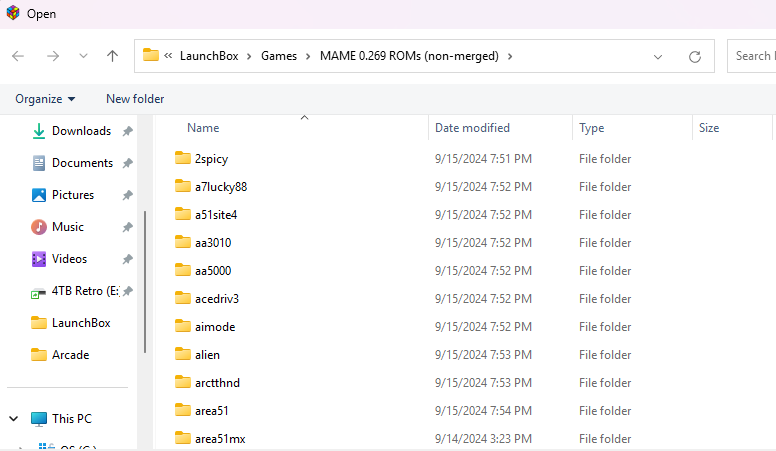This screenshot has height=451, width=776.
Task: Select the a7lucky88 folder
Action: 221,187
